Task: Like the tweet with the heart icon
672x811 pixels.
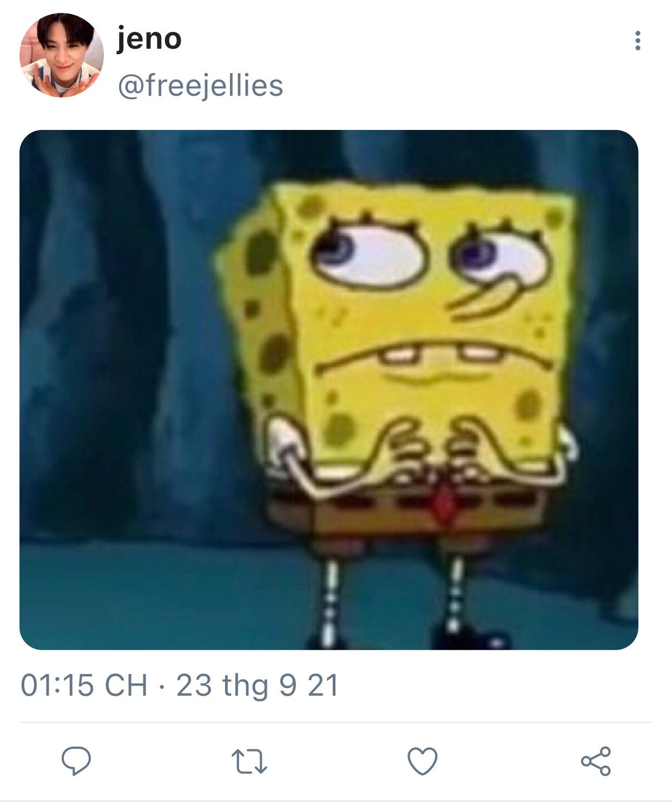Action: (x=422, y=761)
